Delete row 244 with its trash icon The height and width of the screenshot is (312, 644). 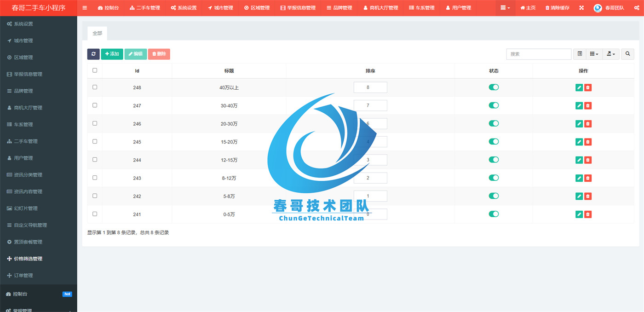tap(588, 160)
